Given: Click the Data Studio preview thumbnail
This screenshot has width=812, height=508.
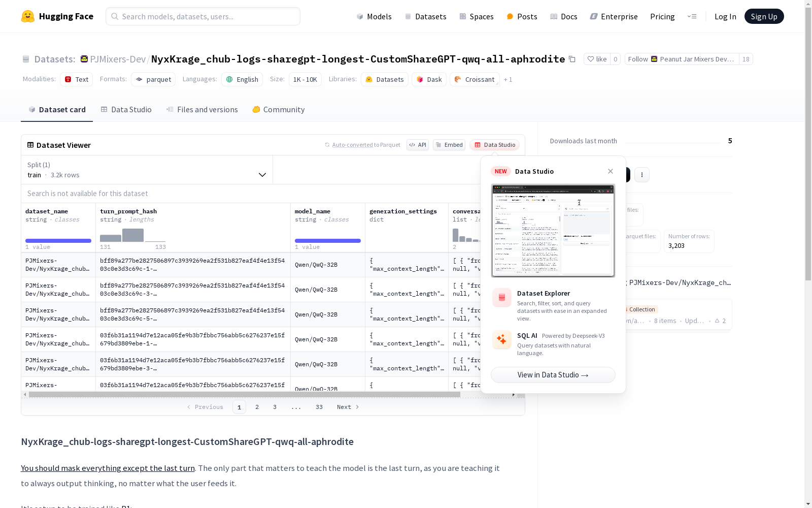Looking at the screenshot, I should [553, 231].
